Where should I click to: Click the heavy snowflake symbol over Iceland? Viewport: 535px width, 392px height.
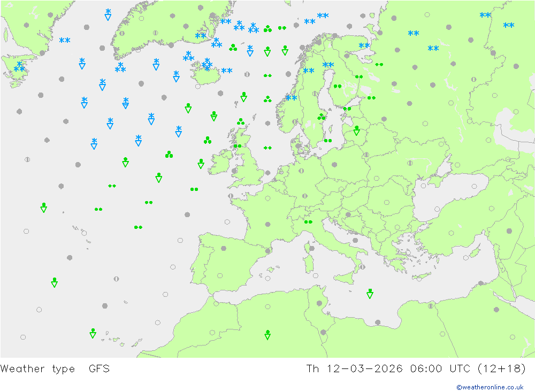[x=207, y=64]
